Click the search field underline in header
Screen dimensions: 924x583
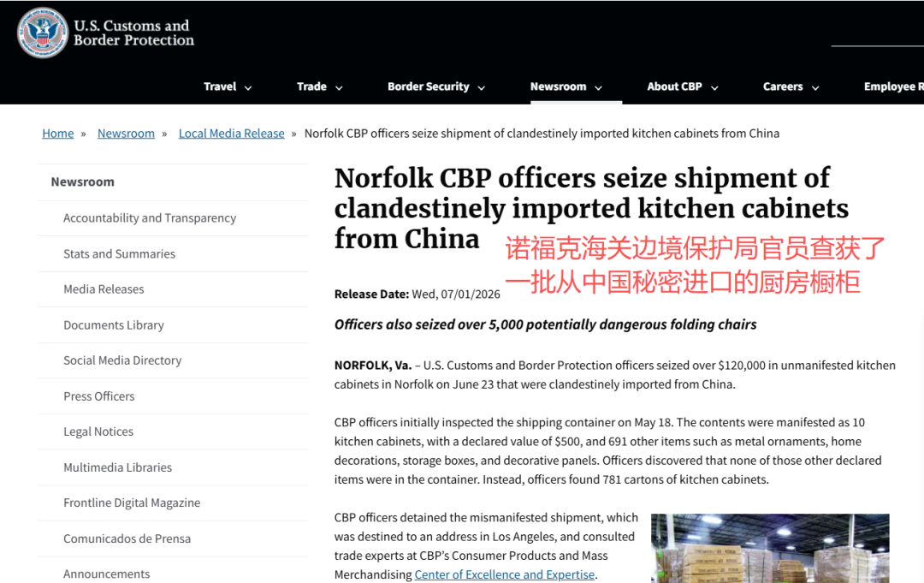878,45
